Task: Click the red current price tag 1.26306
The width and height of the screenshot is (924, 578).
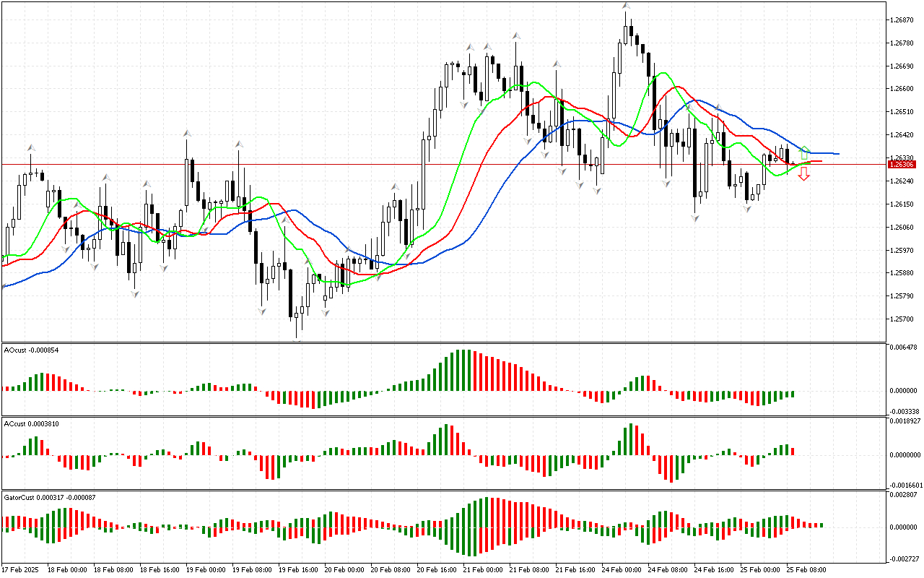Action: 903,165
